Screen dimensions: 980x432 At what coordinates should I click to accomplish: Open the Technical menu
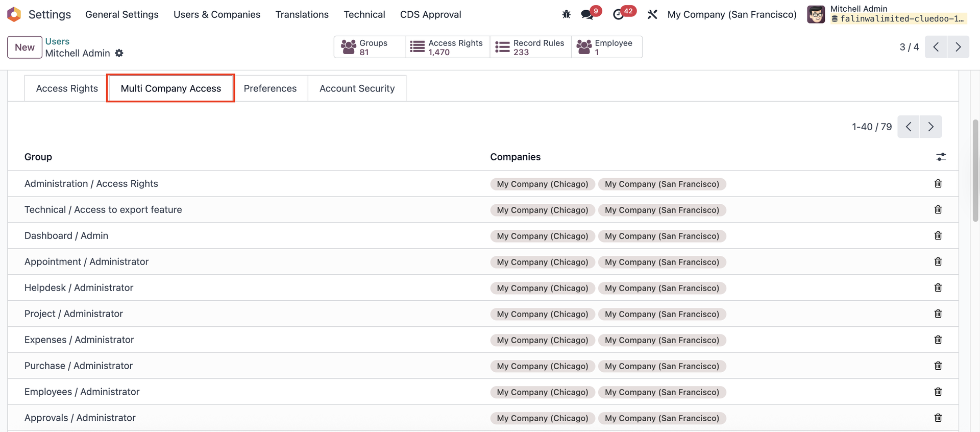pyautogui.click(x=364, y=14)
